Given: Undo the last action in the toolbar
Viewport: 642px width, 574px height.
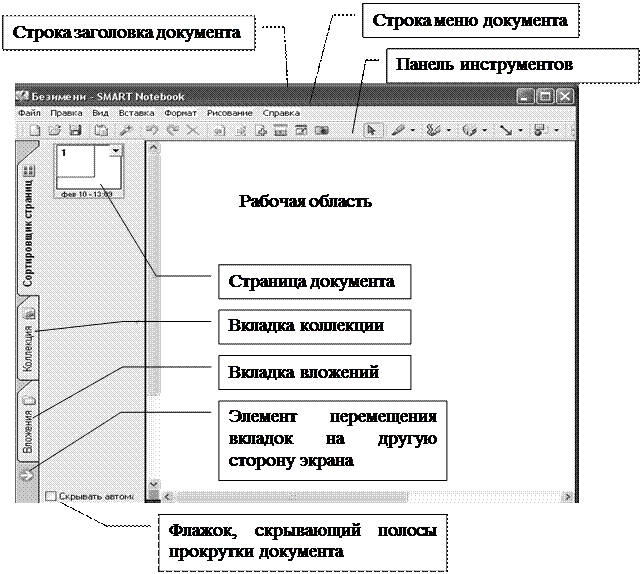Looking at the screenshot, I should 153,131.
